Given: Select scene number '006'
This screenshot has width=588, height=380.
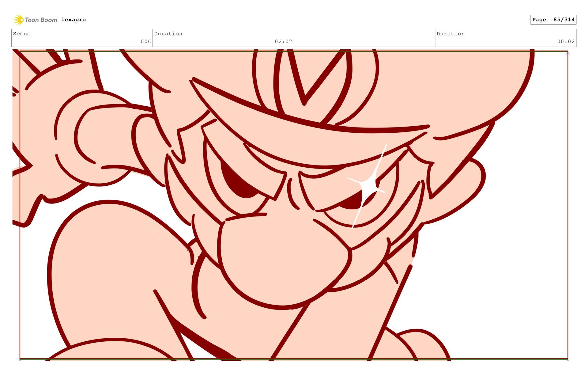Looking at the screenshot, I should (146, 41).
